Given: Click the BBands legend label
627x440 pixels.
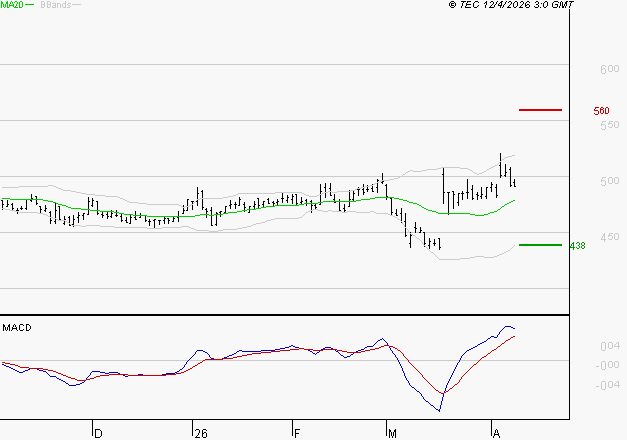Looking at the screenshot, I should tap(54, 5).
